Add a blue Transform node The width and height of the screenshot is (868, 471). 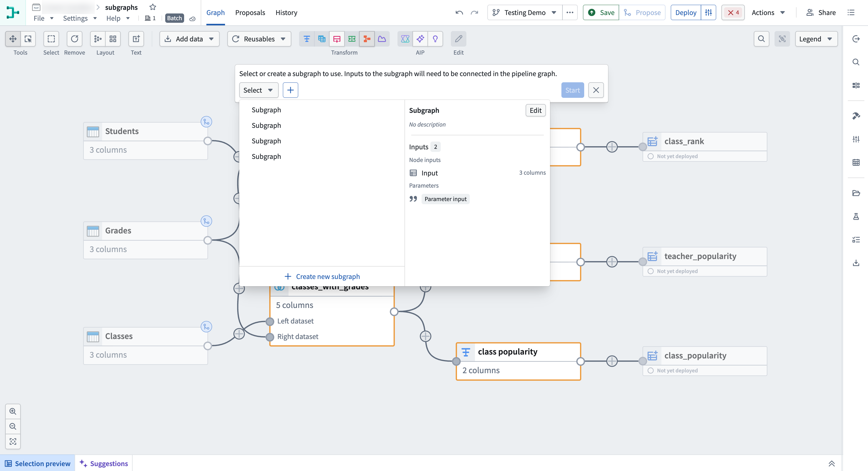click(307, 39)
